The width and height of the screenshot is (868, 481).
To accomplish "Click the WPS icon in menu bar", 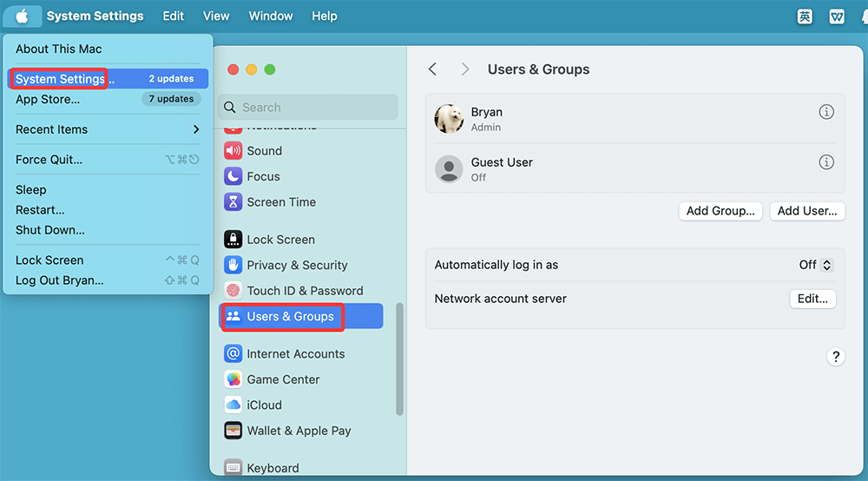I will tap(837, 16).
